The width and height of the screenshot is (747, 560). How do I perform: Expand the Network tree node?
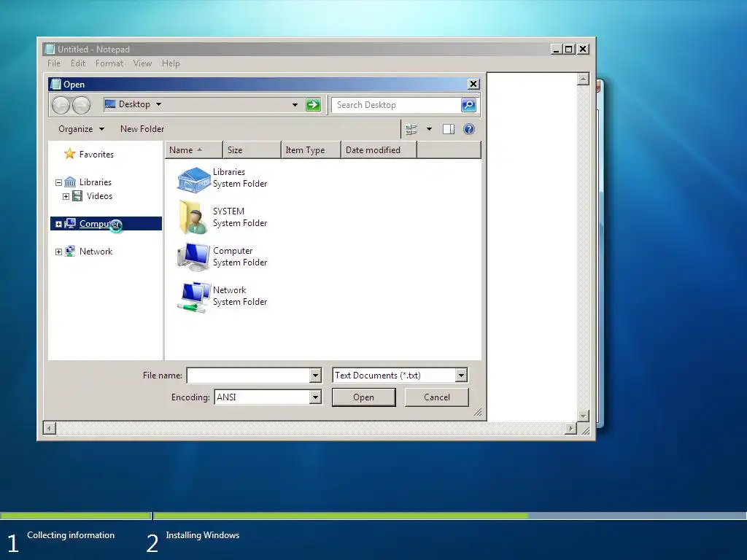(x=58, y=252)
